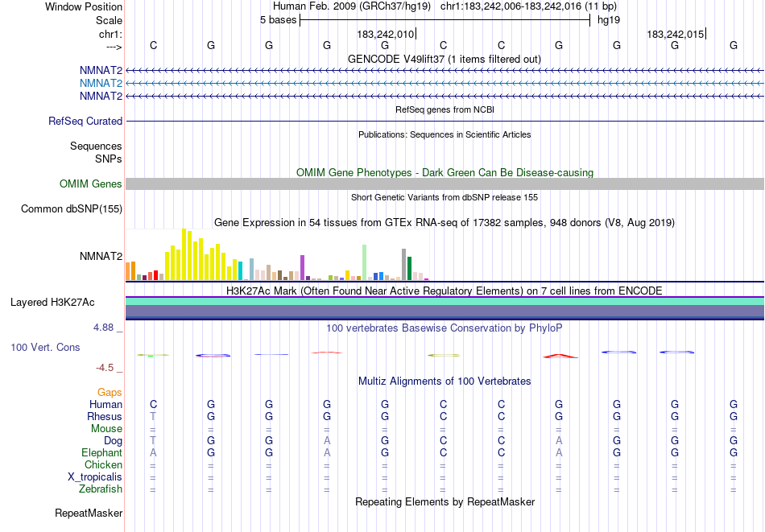This screenshot has height=532, width=765.
Task: Click the tall gray GTEx expression bar
Action: [x=404, y=264]
